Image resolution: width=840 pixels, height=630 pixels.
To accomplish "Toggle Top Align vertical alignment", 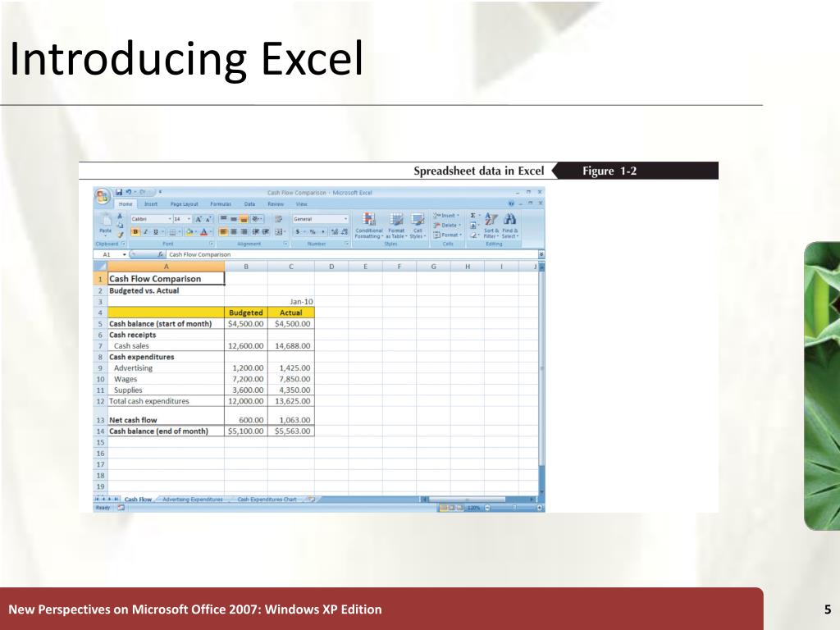I will 224,219.
